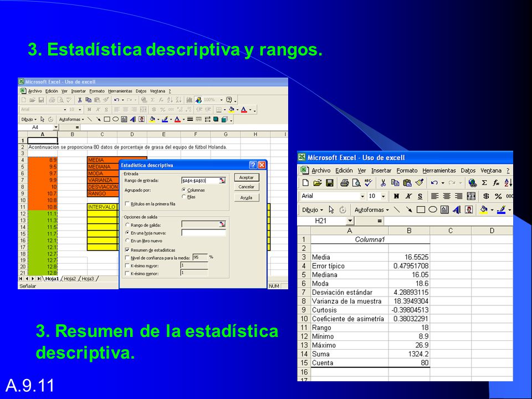Click Print icon in right Excel window
This screenshot has height=399, width=532.
pyautogui.click(x=344, y=183)
